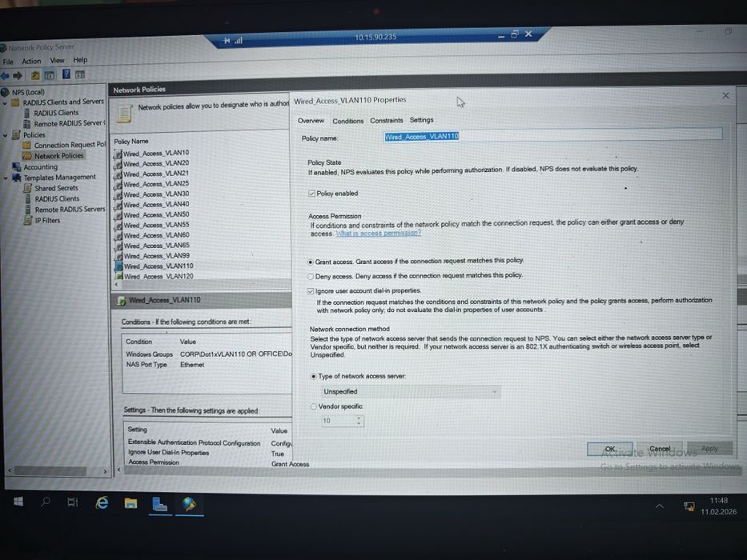Click the Show/Hide Action Pane icon
Viewport: 747px width, 560px height.
point(80,74)
